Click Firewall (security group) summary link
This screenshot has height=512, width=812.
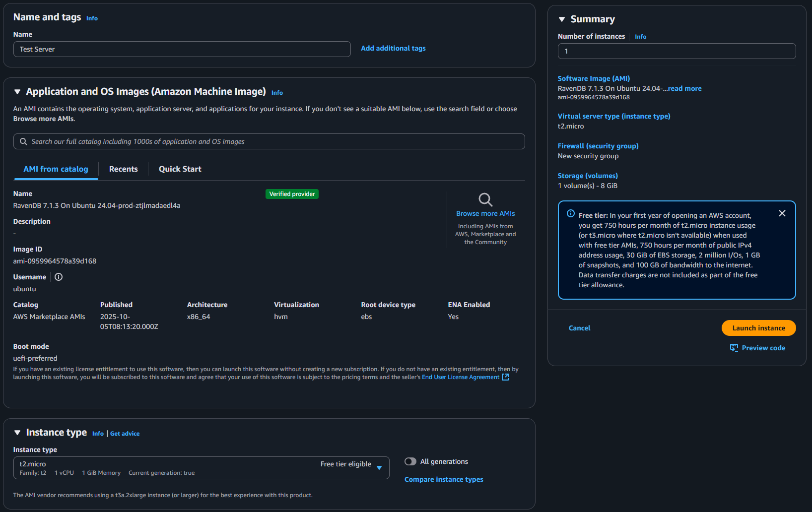[598, 146]
